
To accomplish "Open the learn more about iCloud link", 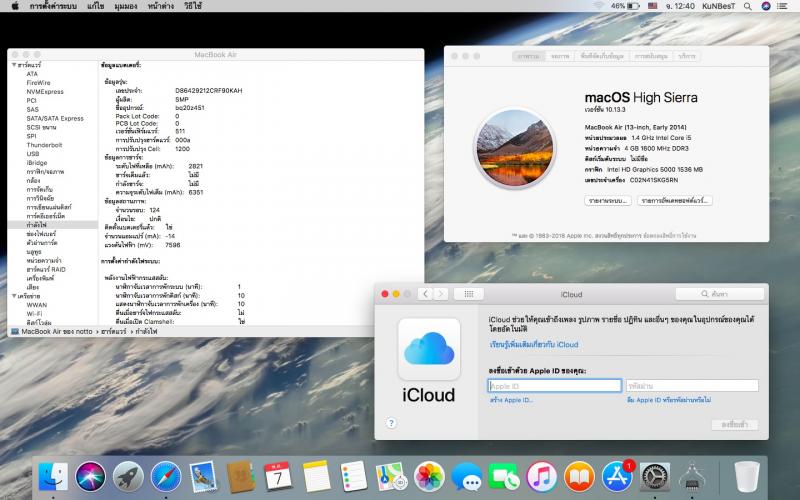I will tap(533, 344).
